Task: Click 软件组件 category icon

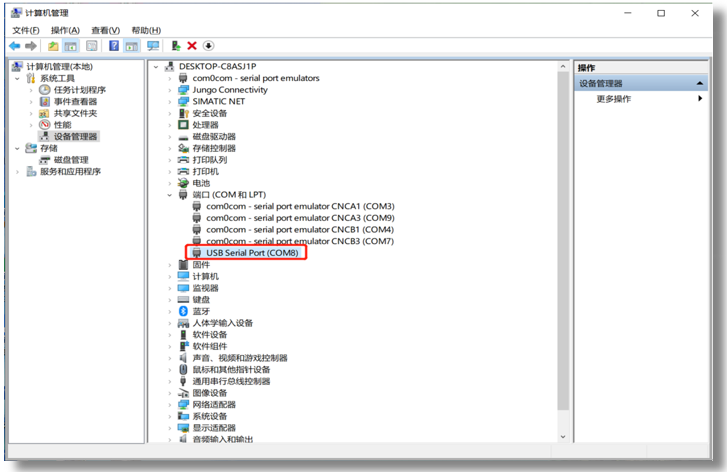Action: point(184,346)
